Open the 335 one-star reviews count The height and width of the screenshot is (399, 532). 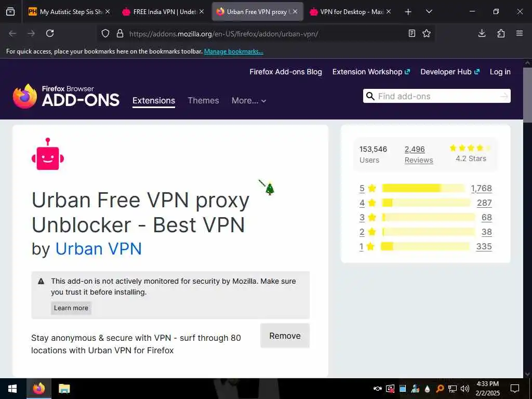click(x=484, y=247)
